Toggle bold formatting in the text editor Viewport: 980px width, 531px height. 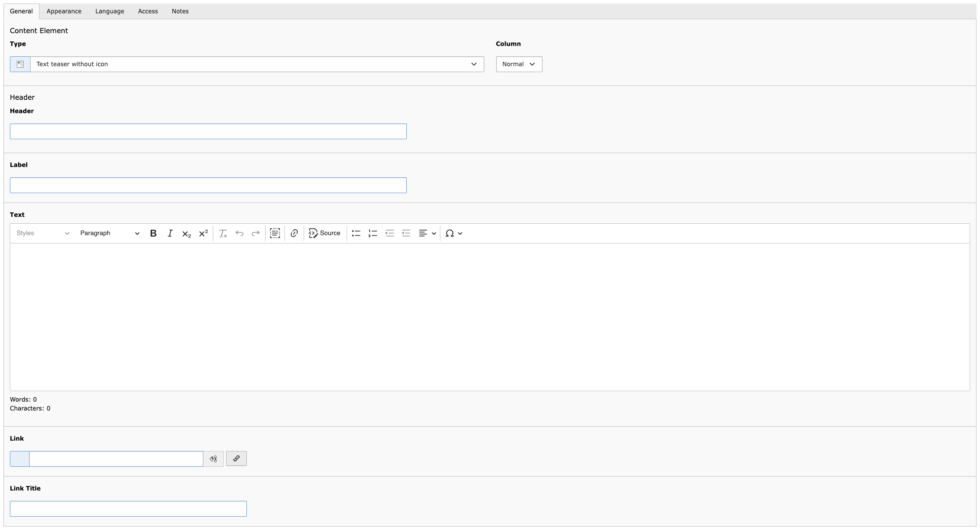tap(153, 233)
